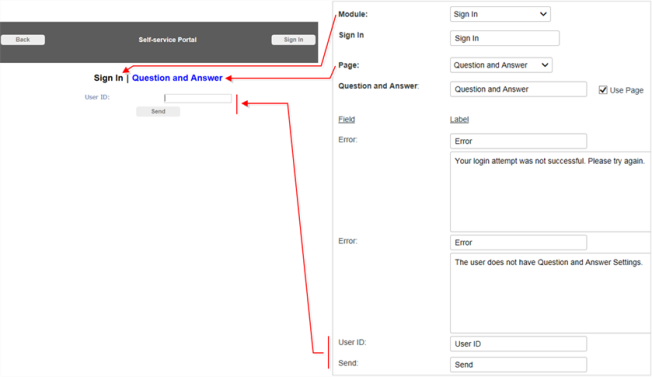Open the Module dropdown showing Sign In
652x377 pixels.
tap(500, 14)
